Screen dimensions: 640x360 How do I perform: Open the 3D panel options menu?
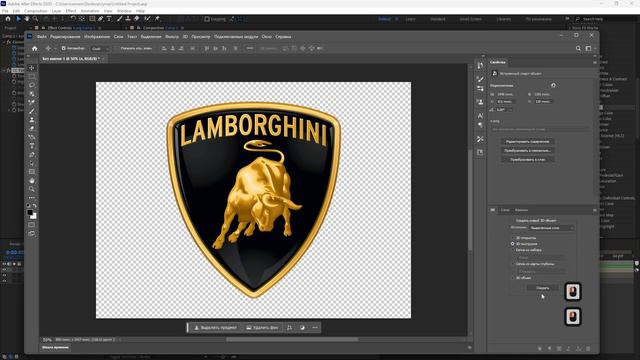point(595,210)
